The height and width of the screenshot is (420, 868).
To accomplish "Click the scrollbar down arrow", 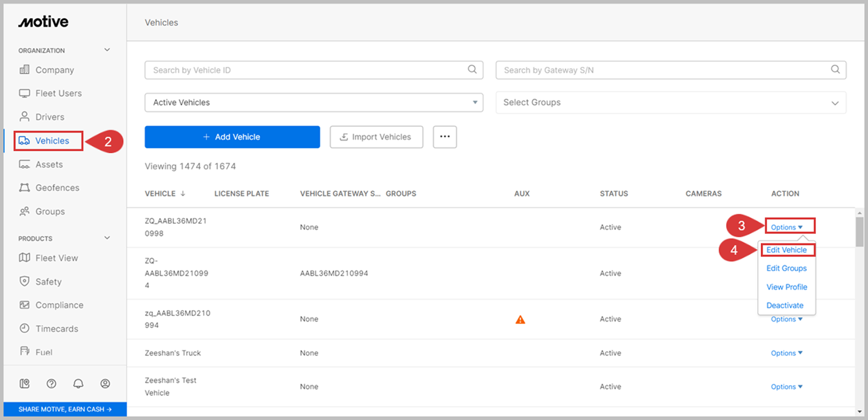I will point(859,412).
